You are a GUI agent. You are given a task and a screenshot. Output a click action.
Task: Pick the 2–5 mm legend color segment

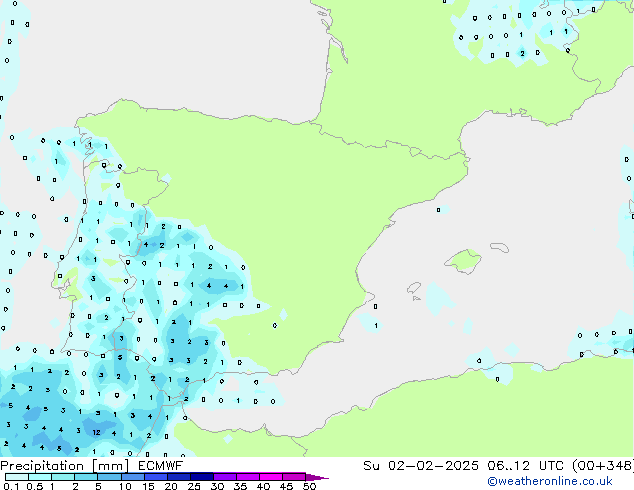tap(86, 477)
